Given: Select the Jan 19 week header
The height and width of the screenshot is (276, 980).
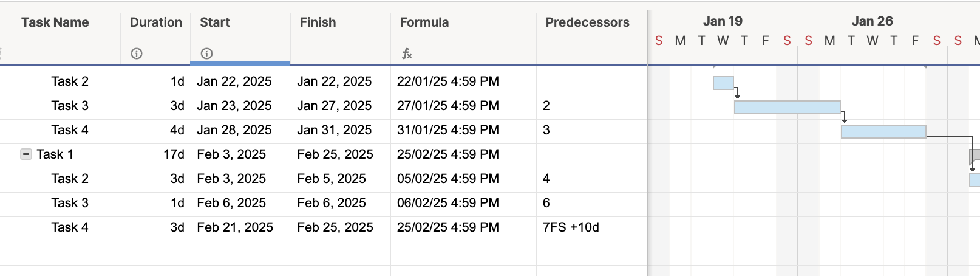Looking at the screenshot, I should (723, 21).
